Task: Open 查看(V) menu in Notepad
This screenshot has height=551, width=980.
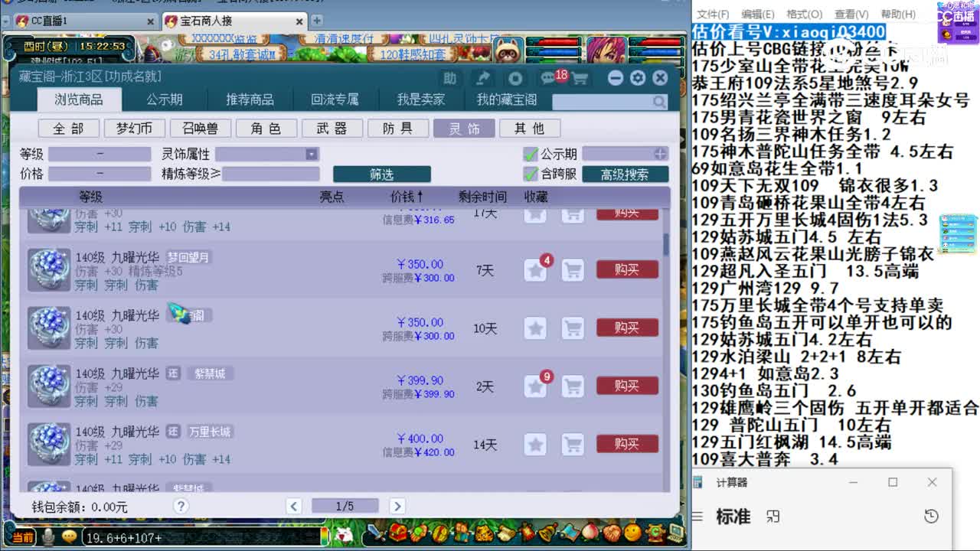Action: 851,15
